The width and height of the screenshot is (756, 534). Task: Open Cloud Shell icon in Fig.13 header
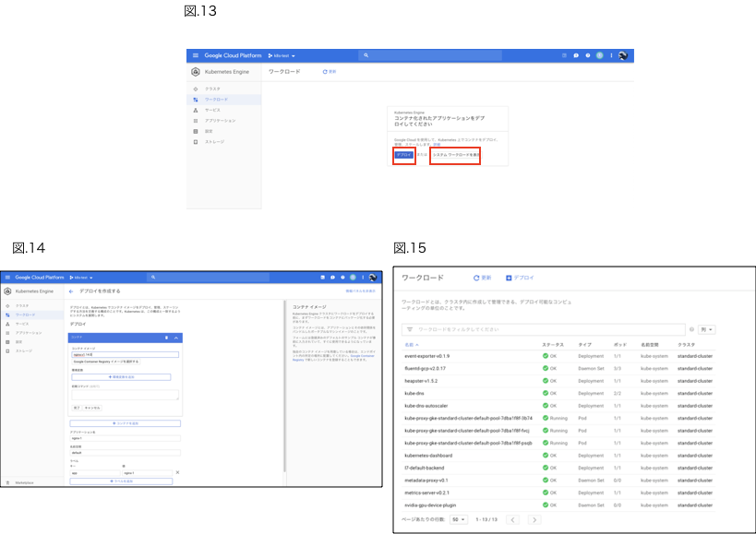point(564,55)
